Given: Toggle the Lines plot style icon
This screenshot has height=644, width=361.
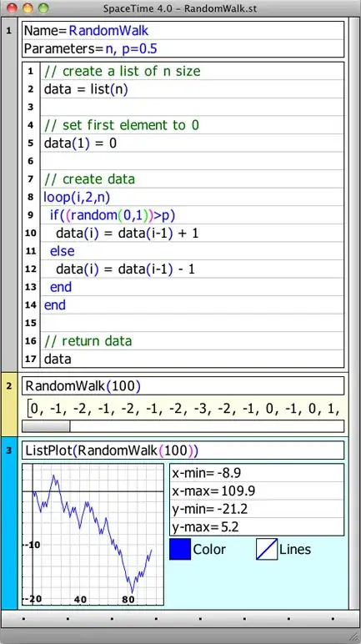Looking at the screenshot, I should tap(267, 549).
